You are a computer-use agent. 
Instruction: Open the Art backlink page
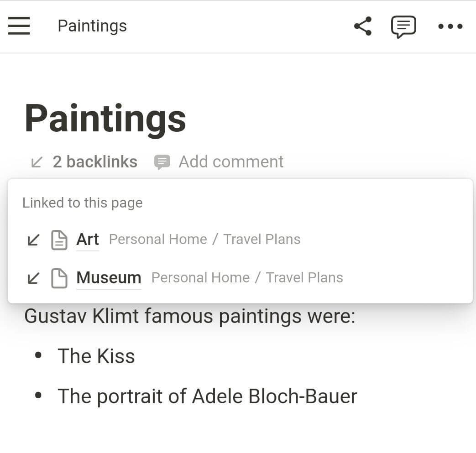point(88,240)
